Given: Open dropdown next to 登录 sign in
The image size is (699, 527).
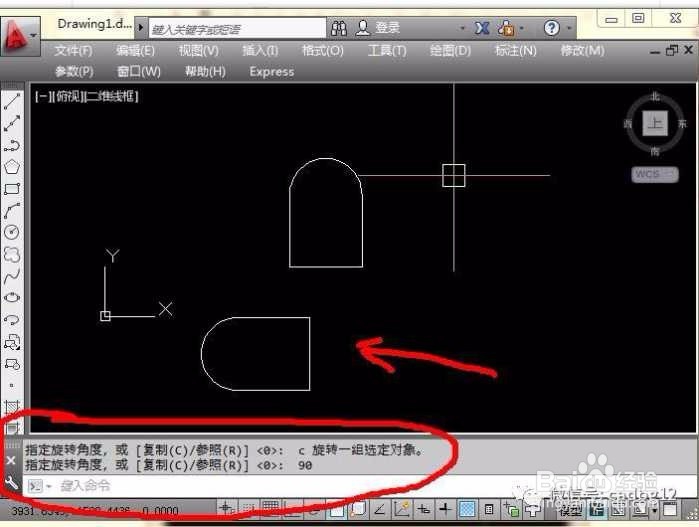Looking at the screenshot, I should tap(463, 29).
